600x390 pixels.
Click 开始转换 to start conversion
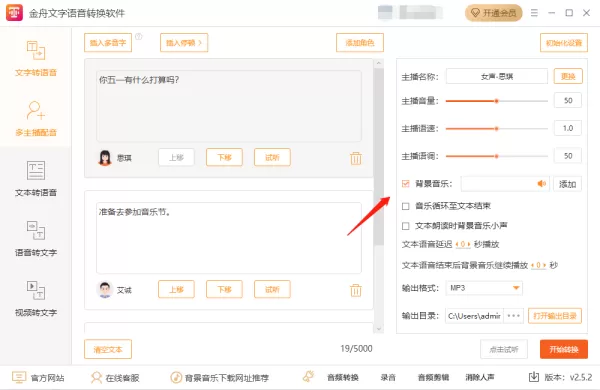[x=564, y=349]
